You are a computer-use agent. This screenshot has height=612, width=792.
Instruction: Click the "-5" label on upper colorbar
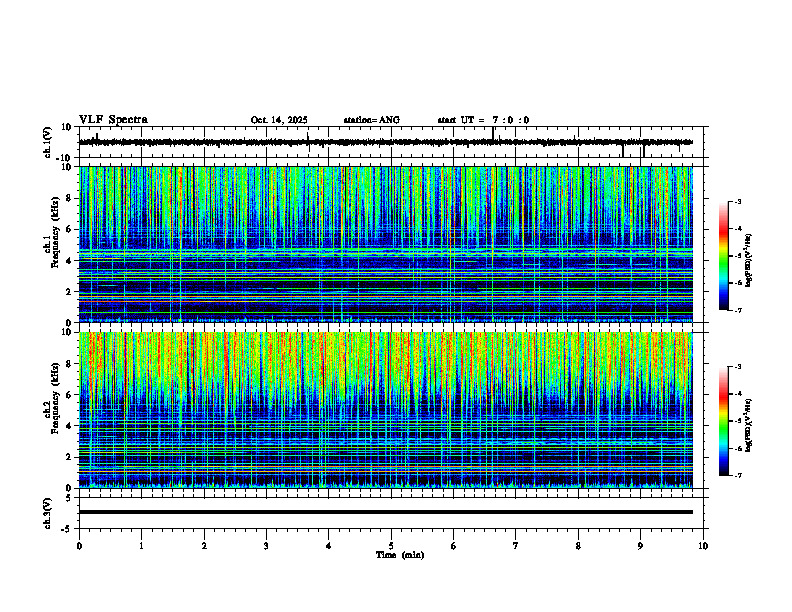(x=738, y=256)
